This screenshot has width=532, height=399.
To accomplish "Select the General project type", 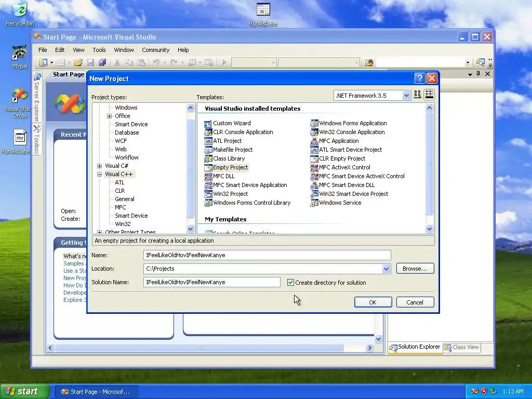I will 125,199.
